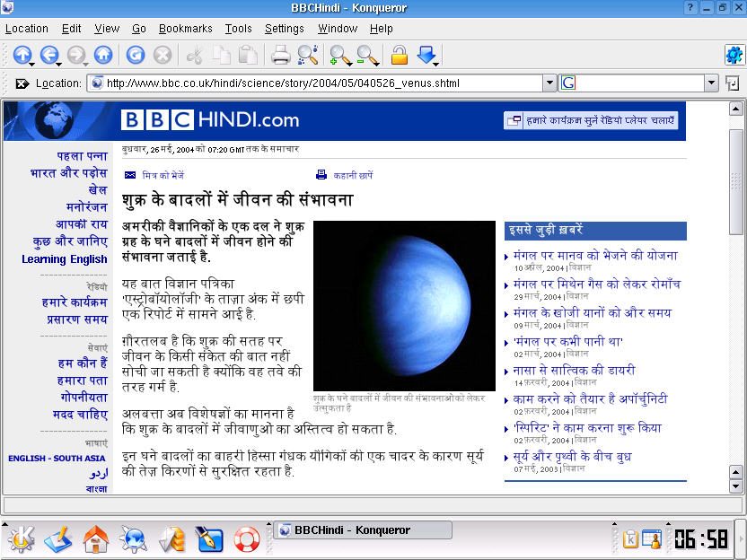
Task: Click the Forward arrow toolbar icon
Action: tap(76, 55)
